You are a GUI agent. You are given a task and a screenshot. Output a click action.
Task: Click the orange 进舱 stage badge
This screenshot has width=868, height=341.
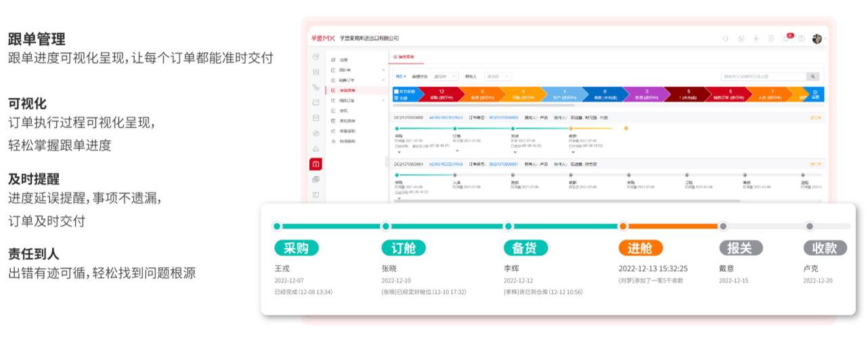click(x=641, y=247)
